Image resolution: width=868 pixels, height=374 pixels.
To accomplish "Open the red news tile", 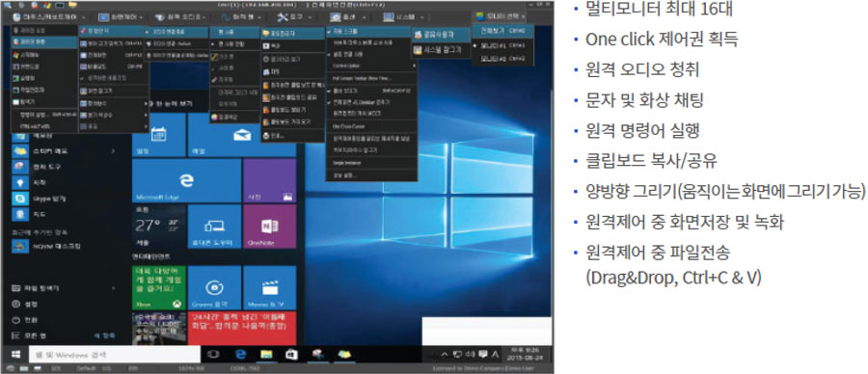I will pos(242,328).
